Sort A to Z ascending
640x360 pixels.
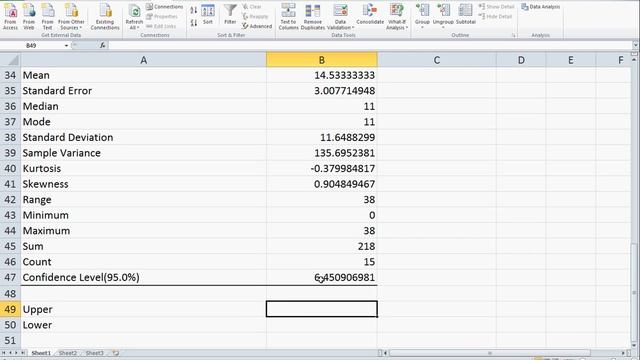pos(194,10)
